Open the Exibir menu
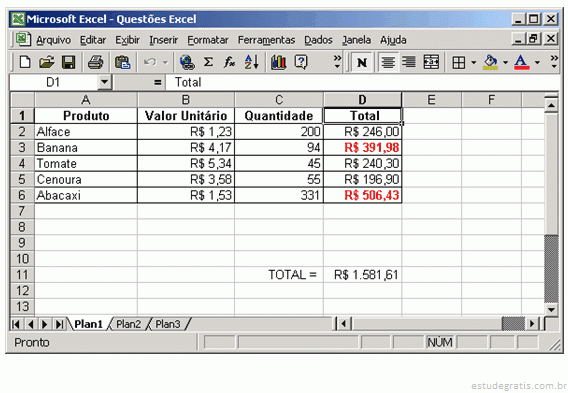The image size is (568, 393). click(127, 40)
